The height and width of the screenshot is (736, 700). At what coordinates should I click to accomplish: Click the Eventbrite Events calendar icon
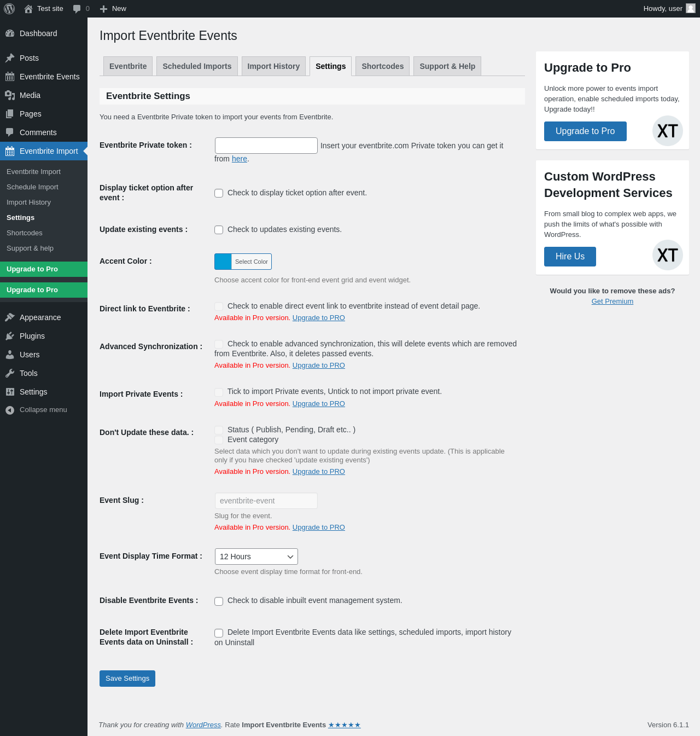pyautogui.click(x=10, y=77)
